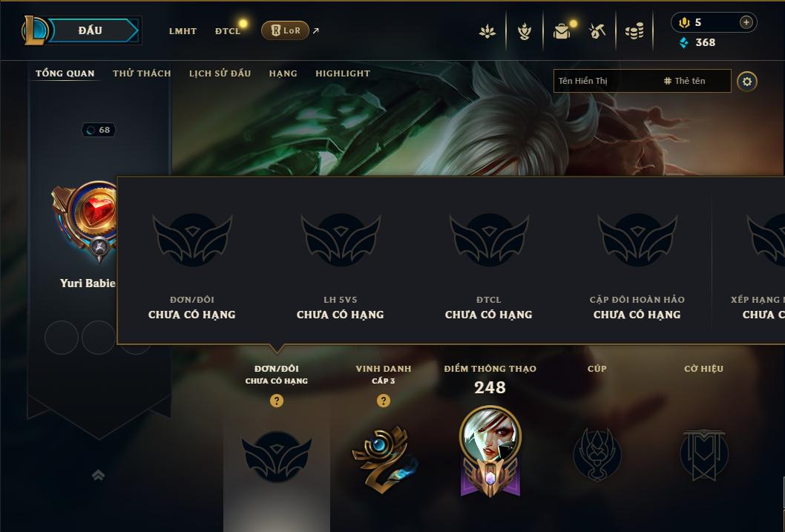
Task: Open Loot inventory bag icon
Action: (562, 31)
